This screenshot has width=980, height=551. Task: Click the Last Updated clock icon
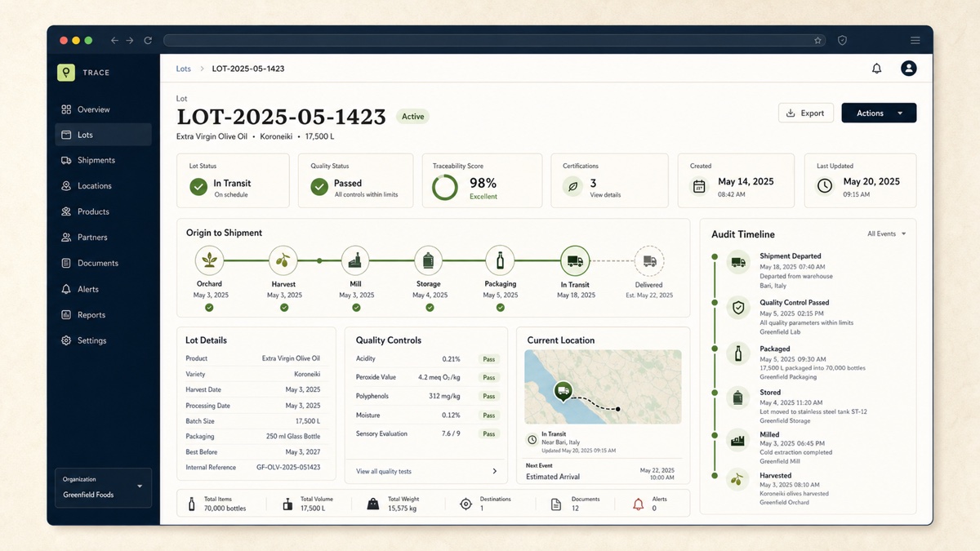coord(825,186)
